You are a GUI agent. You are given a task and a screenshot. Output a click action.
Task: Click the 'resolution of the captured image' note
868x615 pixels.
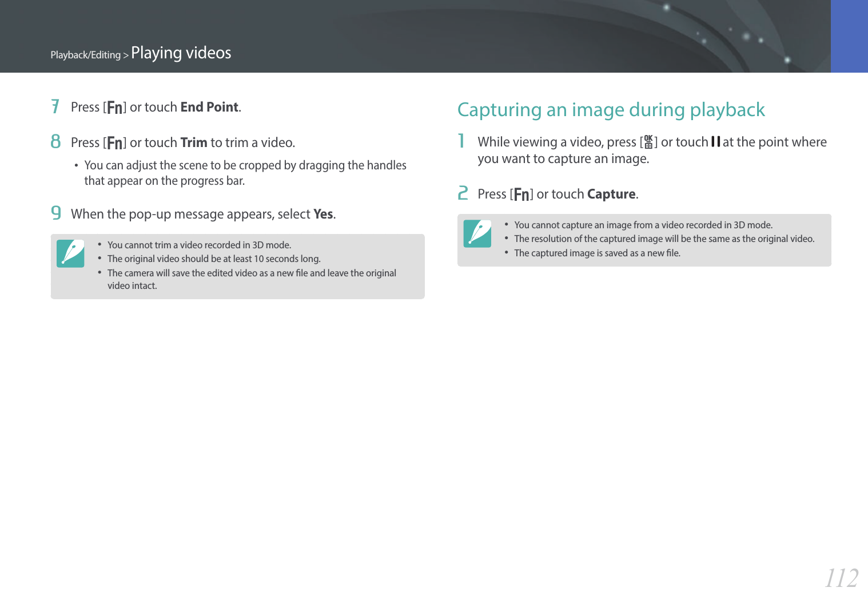pyautogui.click(x=664, y=239)
